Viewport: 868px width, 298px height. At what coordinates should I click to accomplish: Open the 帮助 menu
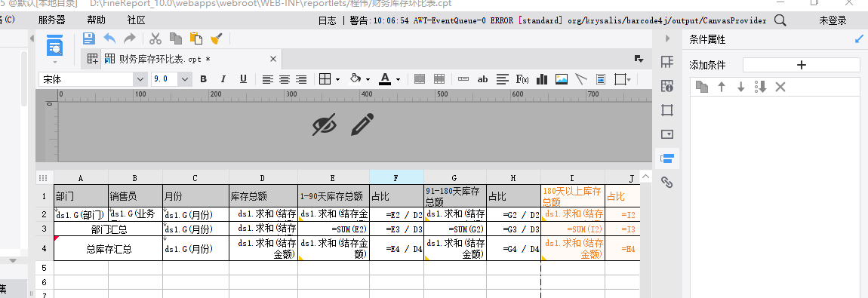pyautogui.click(x=97, y=20)
